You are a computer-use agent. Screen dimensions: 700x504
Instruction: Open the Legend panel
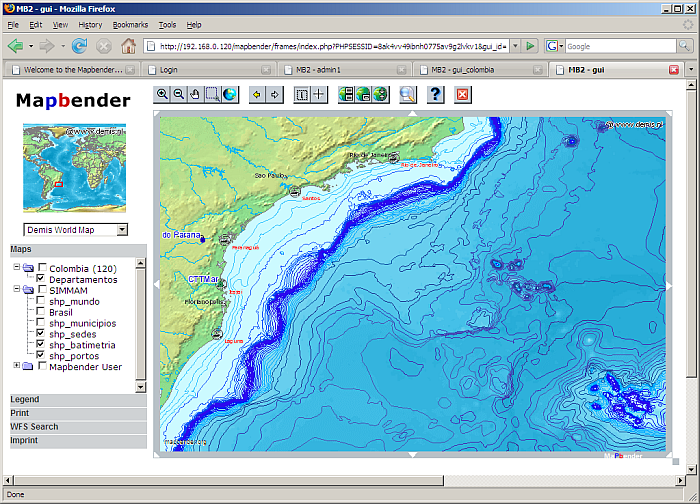25,399
